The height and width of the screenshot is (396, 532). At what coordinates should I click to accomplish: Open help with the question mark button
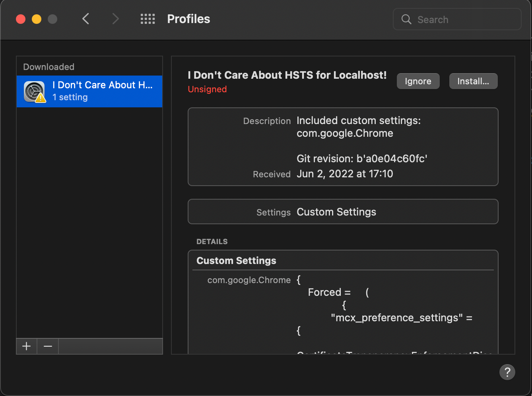pyautogui.click(x=507, y=372)
